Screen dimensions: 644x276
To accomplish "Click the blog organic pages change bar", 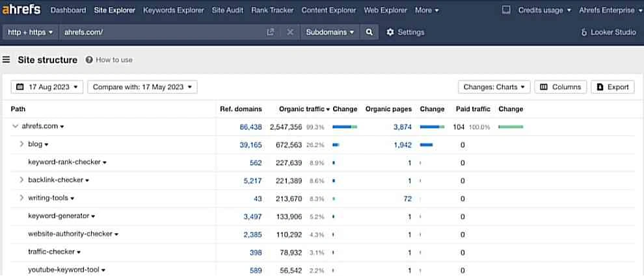I will tap(426, 145).
